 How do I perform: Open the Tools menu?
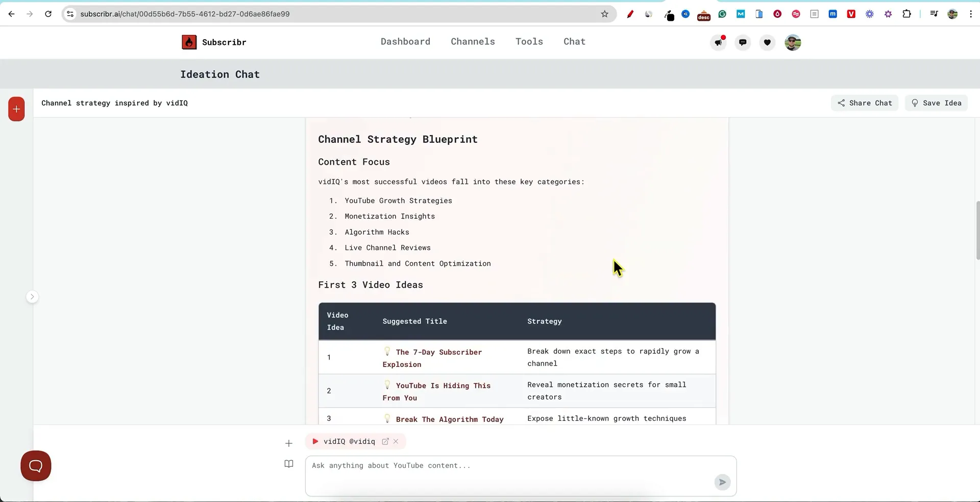point(529,42)
